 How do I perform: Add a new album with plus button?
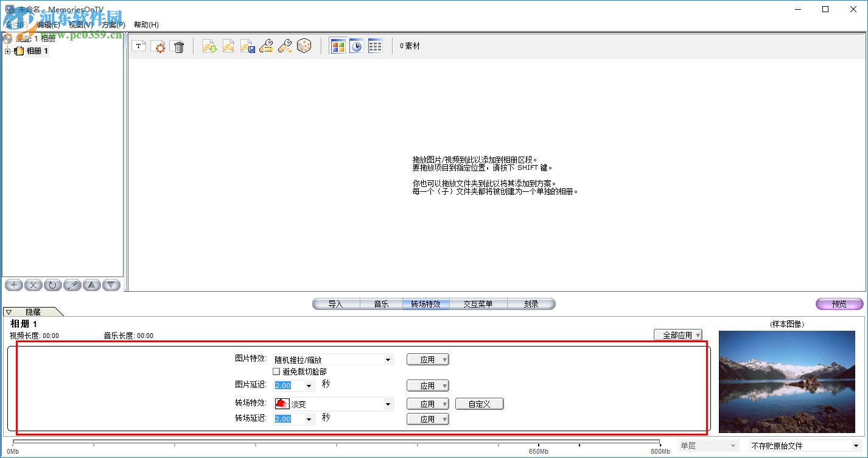[14, 285]
